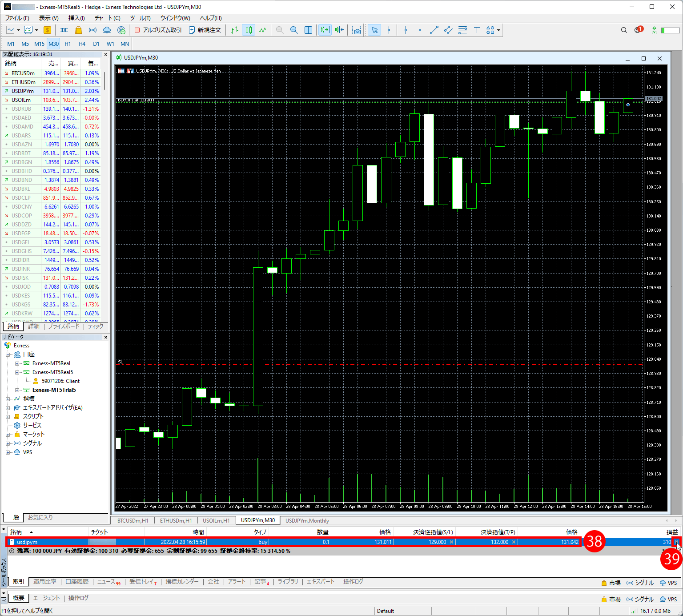The width and height of the screenshot is (683, 616).
Task: Select the trendline drawing tool
Action: pos(434,30)
